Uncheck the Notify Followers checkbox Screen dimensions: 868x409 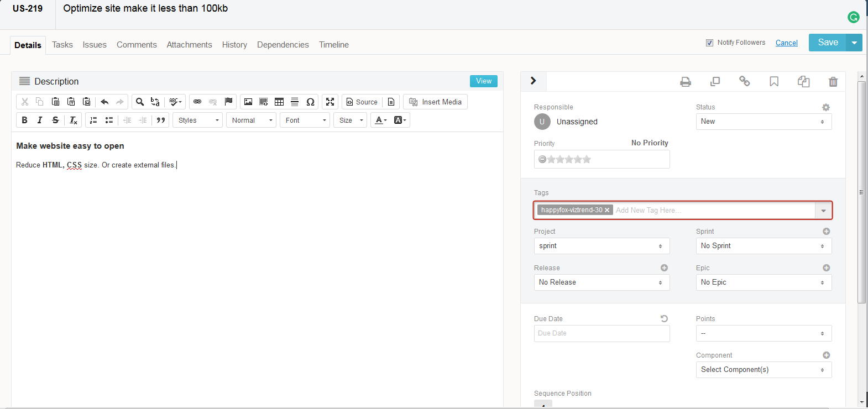click(x=709, y=43)
